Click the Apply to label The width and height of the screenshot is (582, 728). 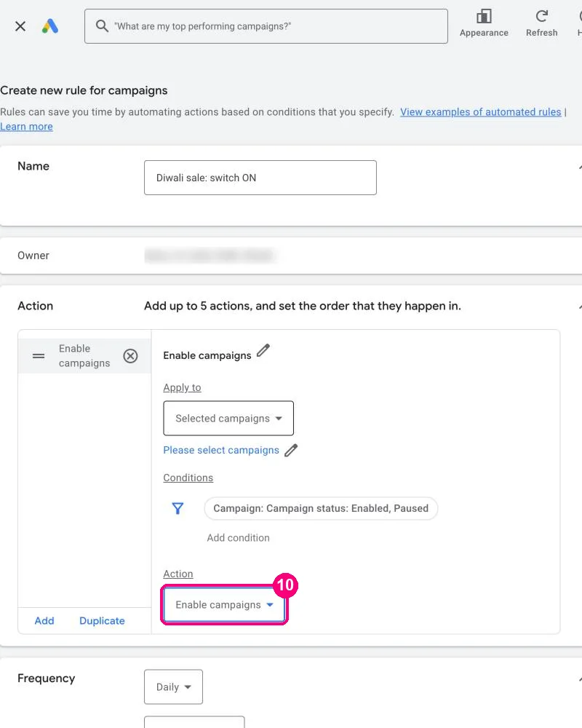[182, 388]
